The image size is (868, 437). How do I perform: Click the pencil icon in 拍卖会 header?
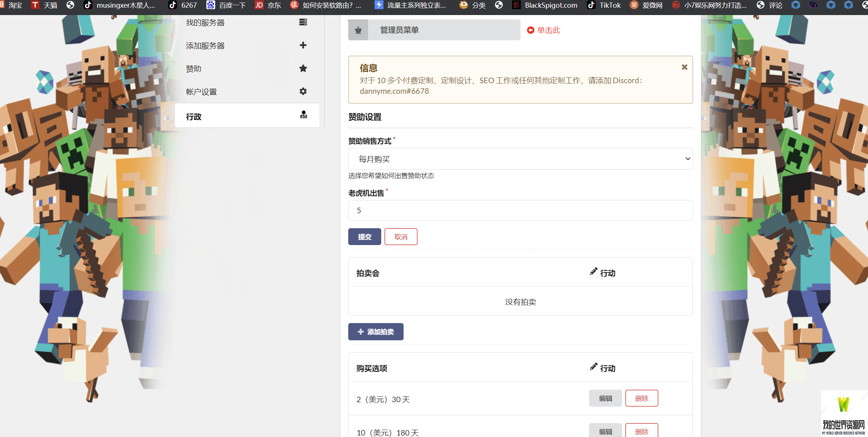pos(593,272)
